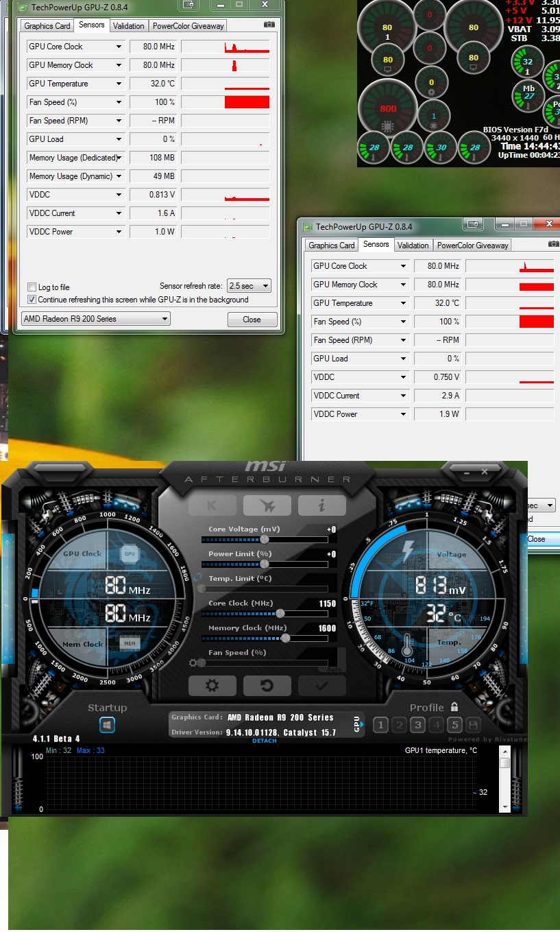Click the Core Voltage (mV) slider handle

pyautogui.click(x=265, y=539)
